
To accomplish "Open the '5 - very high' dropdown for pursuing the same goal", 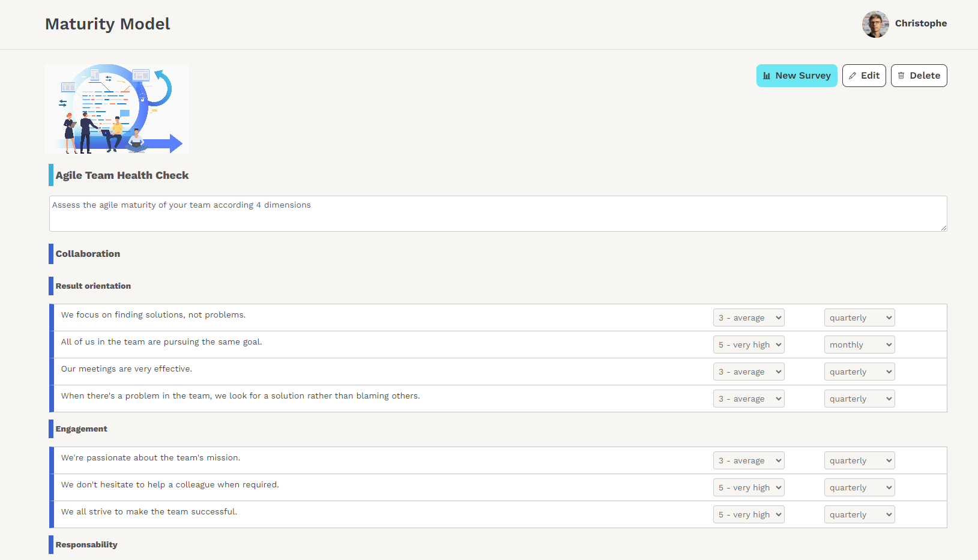I will coord(749,344).
